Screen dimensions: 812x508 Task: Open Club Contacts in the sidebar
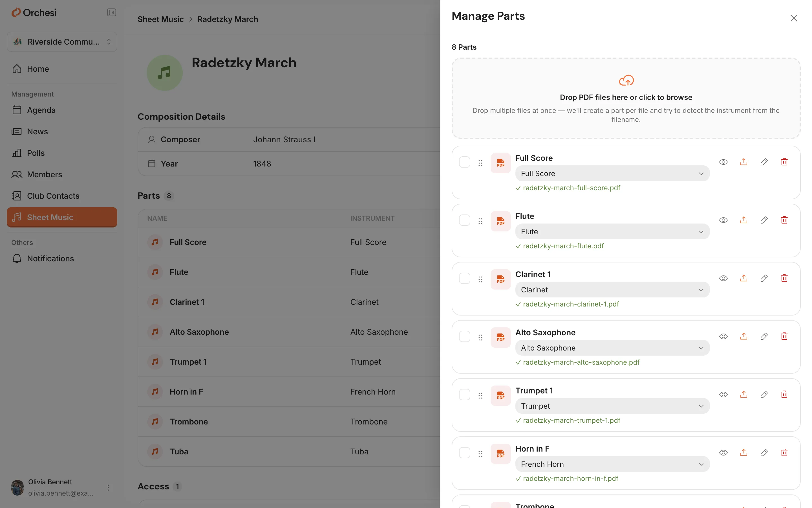tap(62, 196)
